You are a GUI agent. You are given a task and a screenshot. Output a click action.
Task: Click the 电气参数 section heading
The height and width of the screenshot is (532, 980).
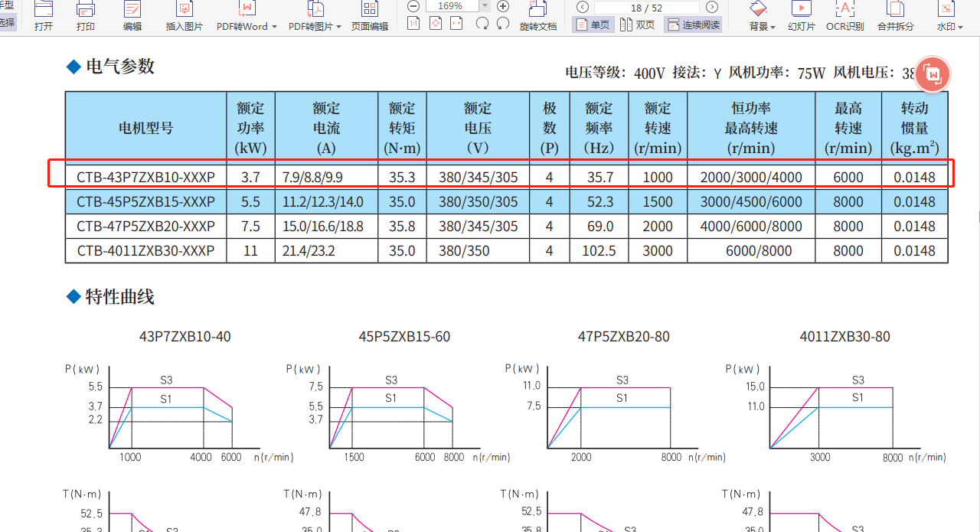120,67
